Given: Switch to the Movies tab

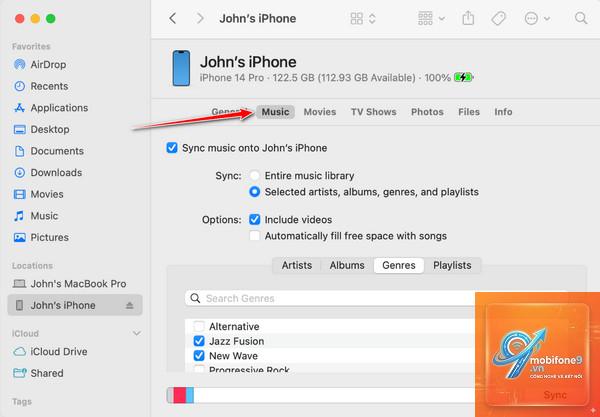Looking at the screenshot, I should 320,112.
